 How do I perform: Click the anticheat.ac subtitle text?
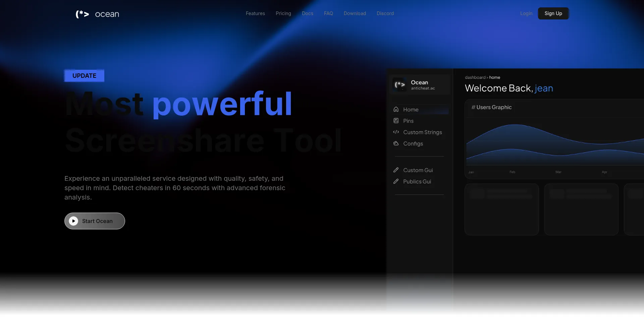pos(423,88)
